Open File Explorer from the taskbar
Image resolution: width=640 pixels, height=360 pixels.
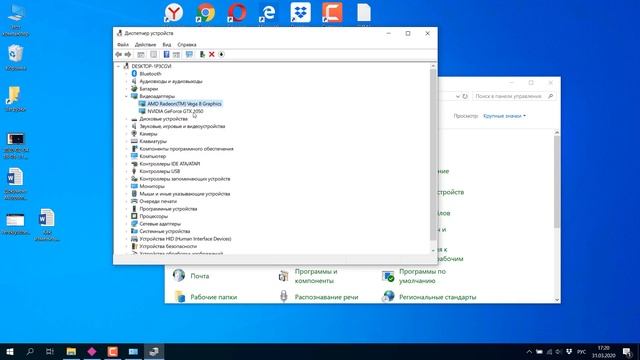tap(71, 351)
